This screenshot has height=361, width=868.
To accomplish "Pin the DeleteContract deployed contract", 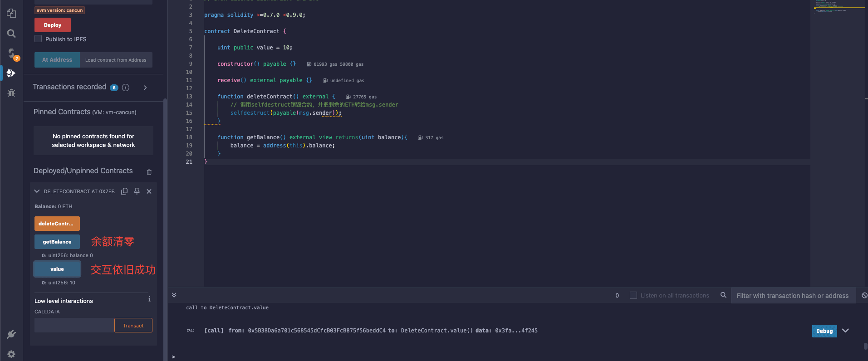I will point(137,191).
